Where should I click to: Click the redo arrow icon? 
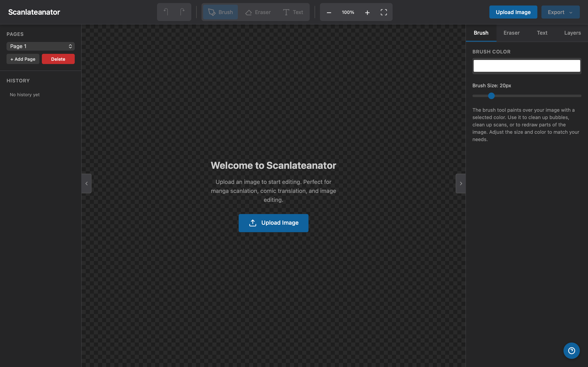182,12
